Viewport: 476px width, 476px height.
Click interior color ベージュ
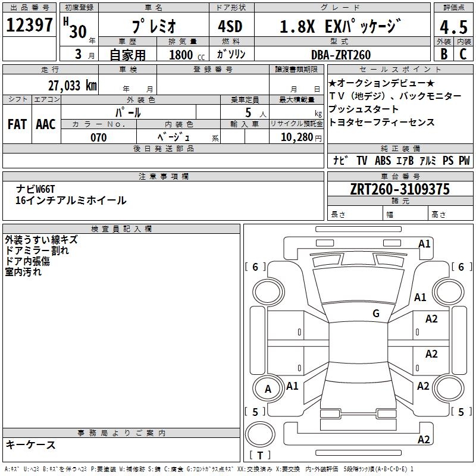[x=174, y=137]
